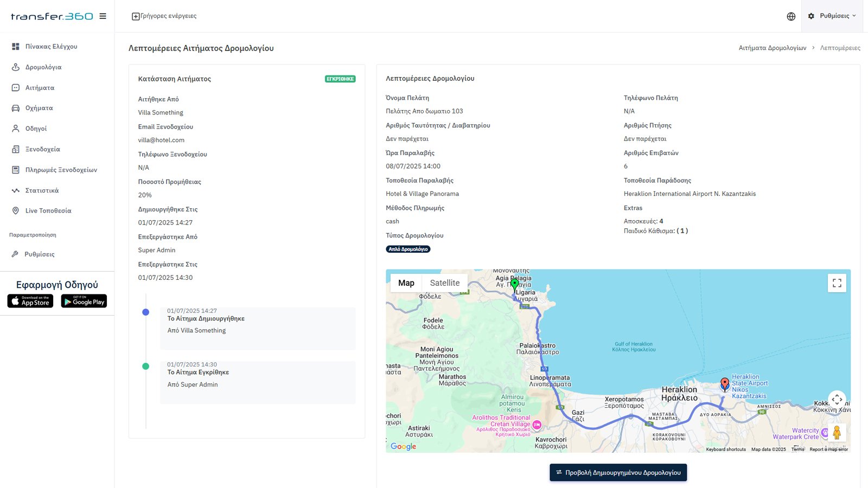This screenshot has height=488, width=868.
Task: Toggle map fullscreen view
Action: coord(837,283)
